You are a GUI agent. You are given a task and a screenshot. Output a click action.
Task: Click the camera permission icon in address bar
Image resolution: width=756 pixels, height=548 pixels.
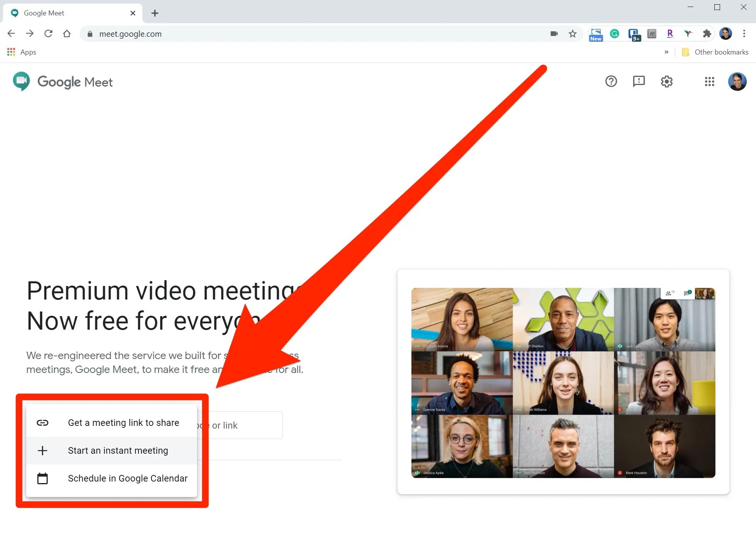pos(554,34)
